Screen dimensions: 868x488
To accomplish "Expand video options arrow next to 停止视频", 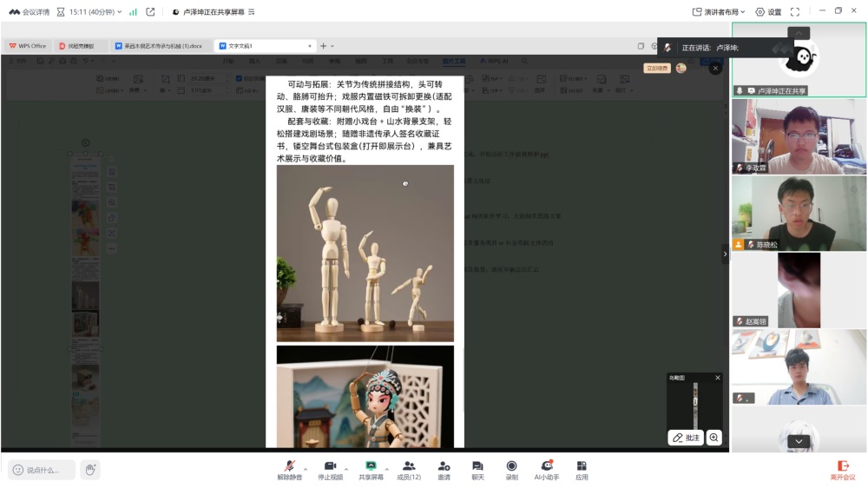I will pyautogui.click(x=346, y=468).
